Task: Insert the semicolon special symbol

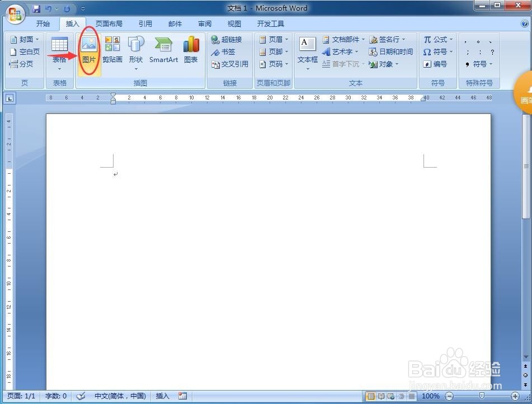Action: (x=468, y=52)
